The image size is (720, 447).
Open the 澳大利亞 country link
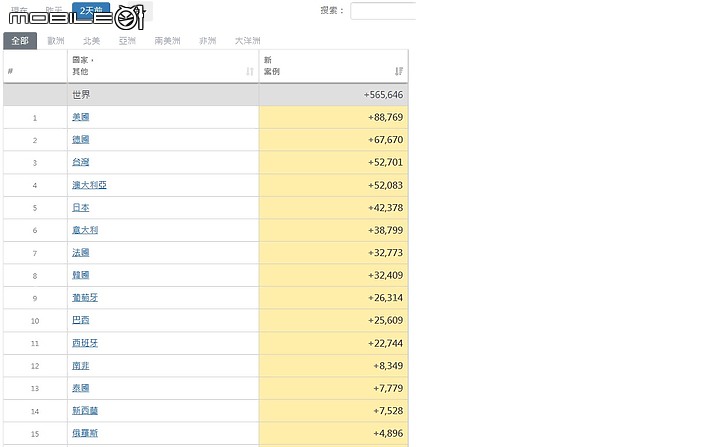point(90,185)
